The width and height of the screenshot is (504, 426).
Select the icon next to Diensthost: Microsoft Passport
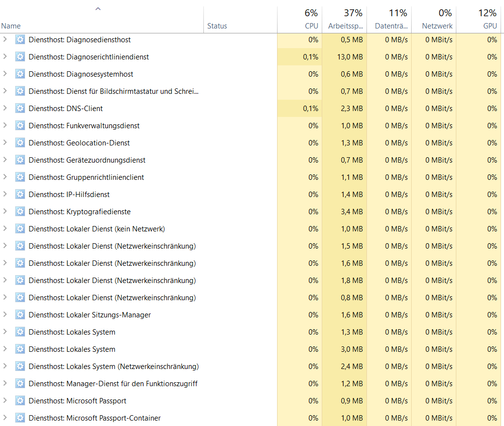click(x=20, y=400)
